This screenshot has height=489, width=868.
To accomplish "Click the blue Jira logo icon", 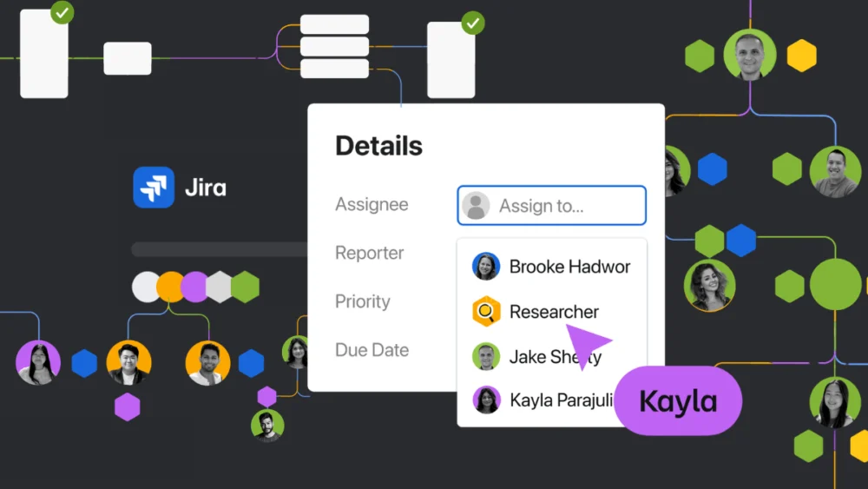I will [154, 188].
